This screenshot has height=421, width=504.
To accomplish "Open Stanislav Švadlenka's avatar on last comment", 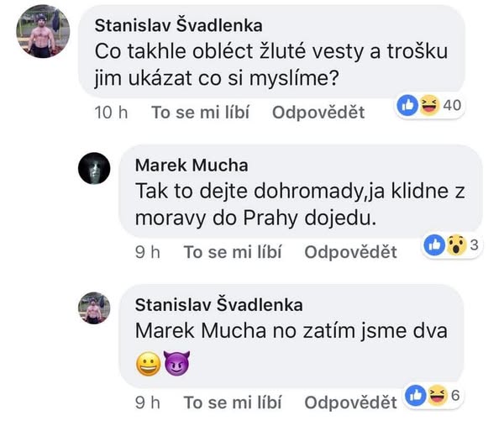I will 94,308.
